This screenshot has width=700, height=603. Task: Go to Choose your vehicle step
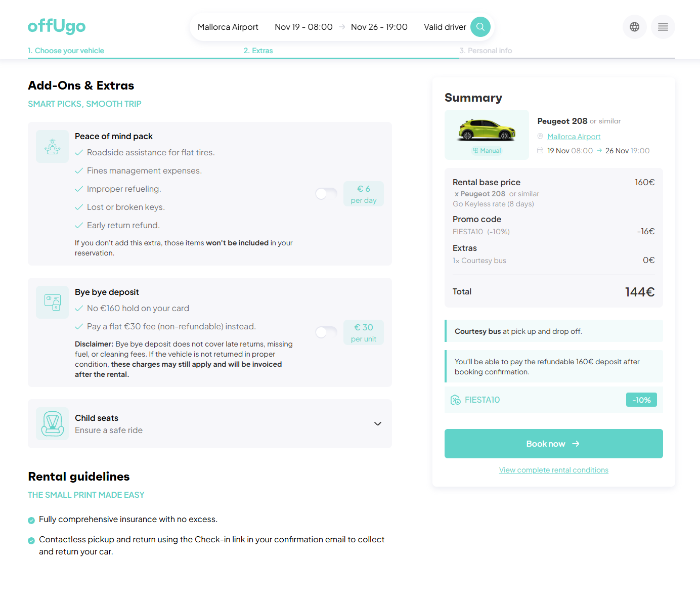(66, 51)
